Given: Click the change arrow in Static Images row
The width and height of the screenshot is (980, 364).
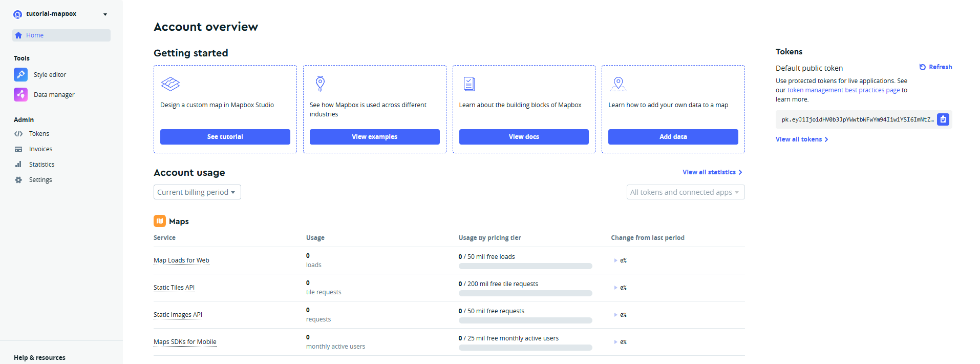Looking at the screenshot, I should [x=615, y=315].
